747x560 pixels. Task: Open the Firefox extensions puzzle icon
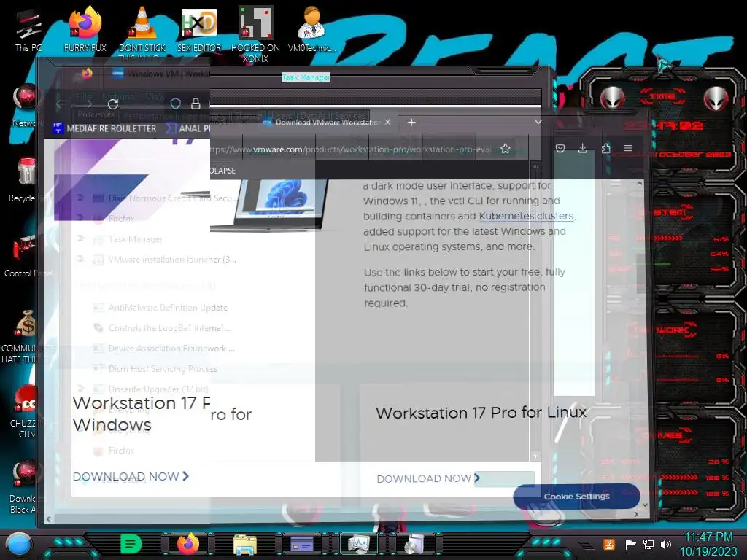tap(606, 148)
